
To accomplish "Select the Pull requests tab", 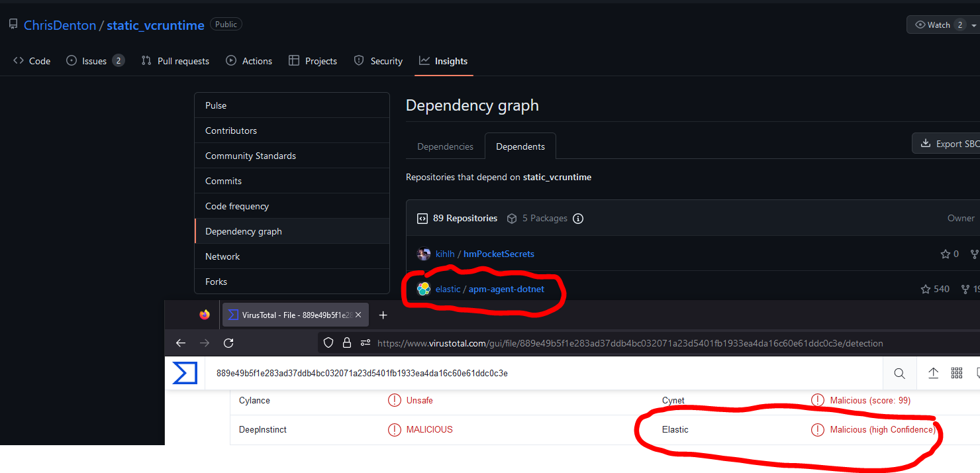I will [175, 60].
